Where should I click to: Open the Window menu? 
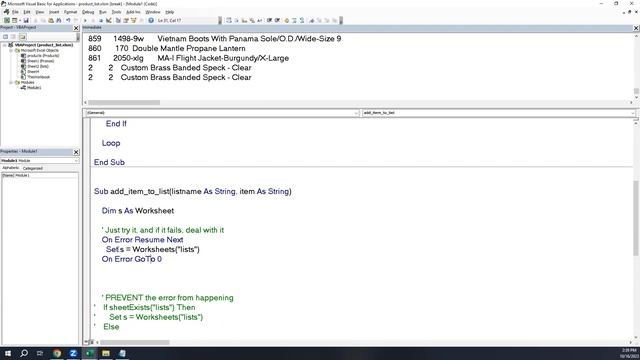click(x=153, y=12)
